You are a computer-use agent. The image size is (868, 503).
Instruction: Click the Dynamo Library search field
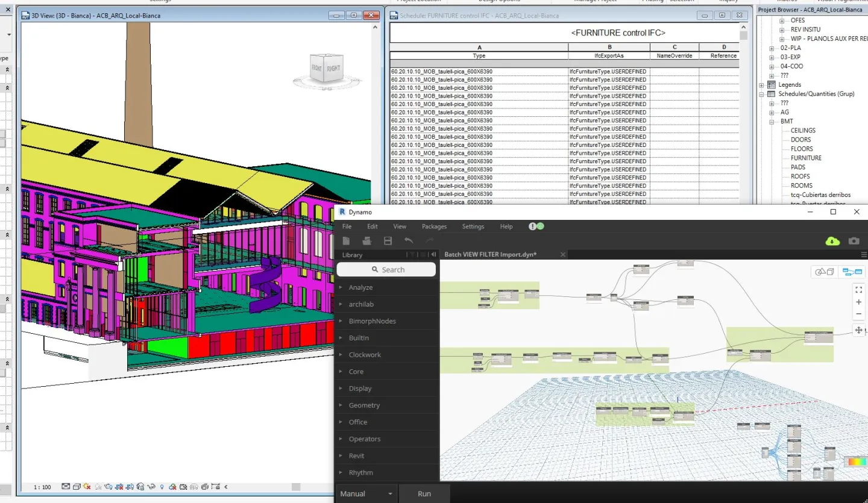(x=386, y=270)
